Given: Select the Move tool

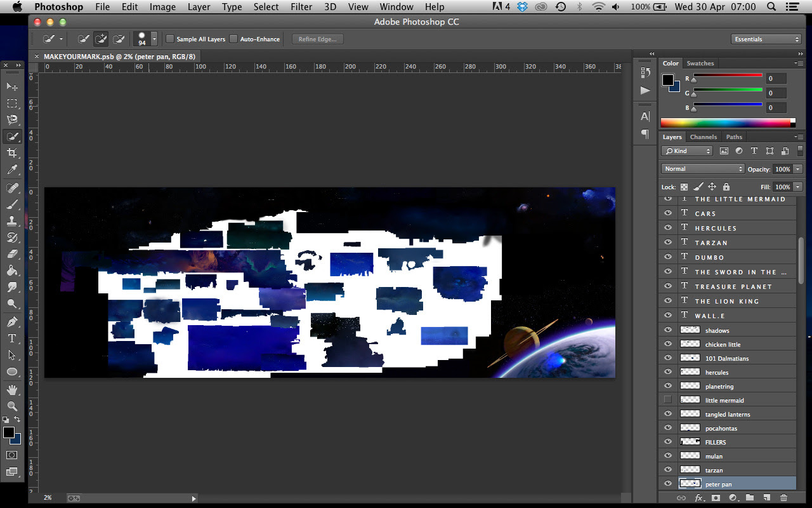Looking at the screenshot, I should click(12, 86).
